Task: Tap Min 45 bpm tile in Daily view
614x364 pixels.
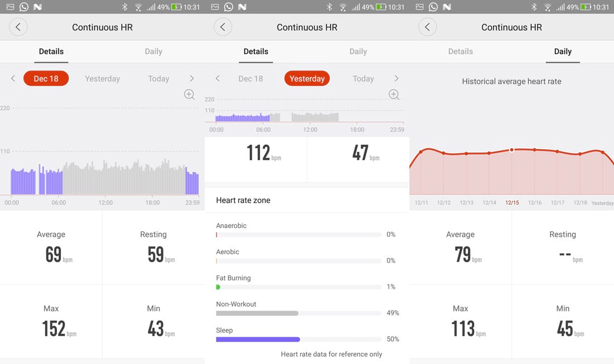Action: (563, 322)
